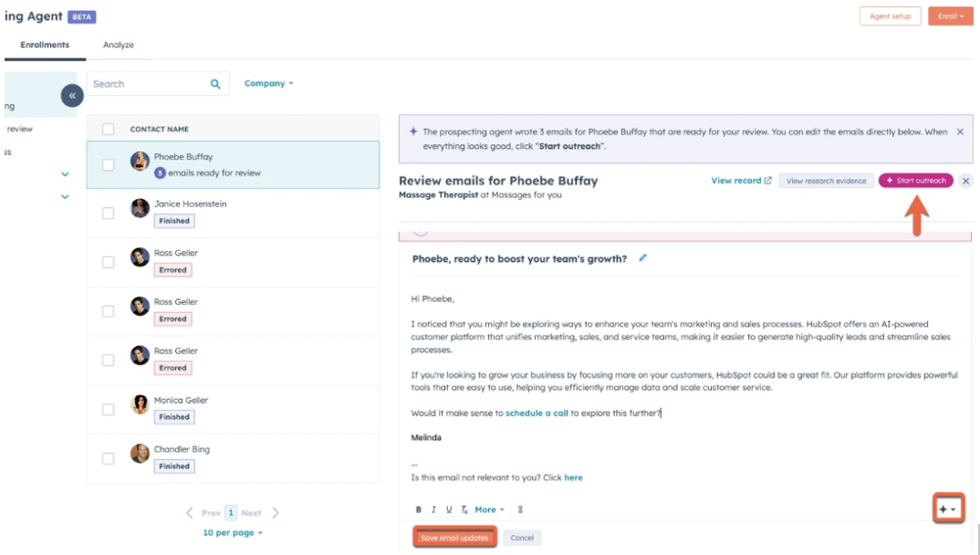The height and width of the screenshot is (555, 980).
Task: Expand the lower sidebar chevron
Action: [x=65, y=196]
